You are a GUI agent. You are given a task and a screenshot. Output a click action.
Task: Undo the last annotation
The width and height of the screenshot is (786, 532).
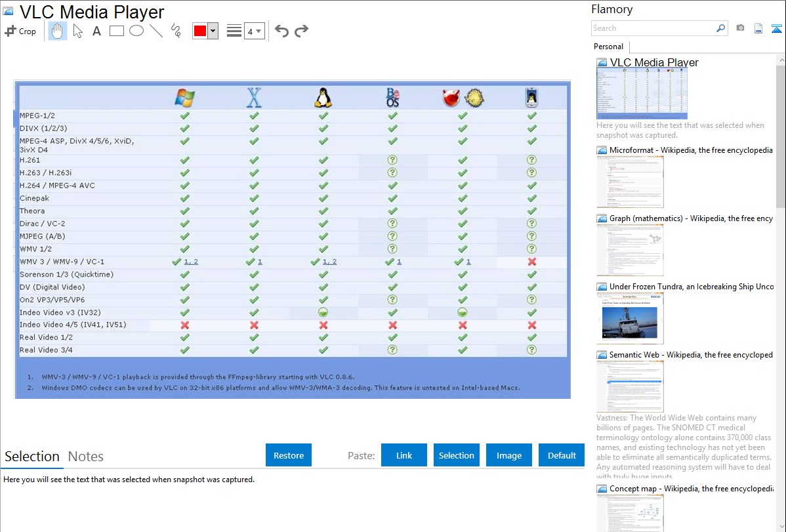click(281, 31)
